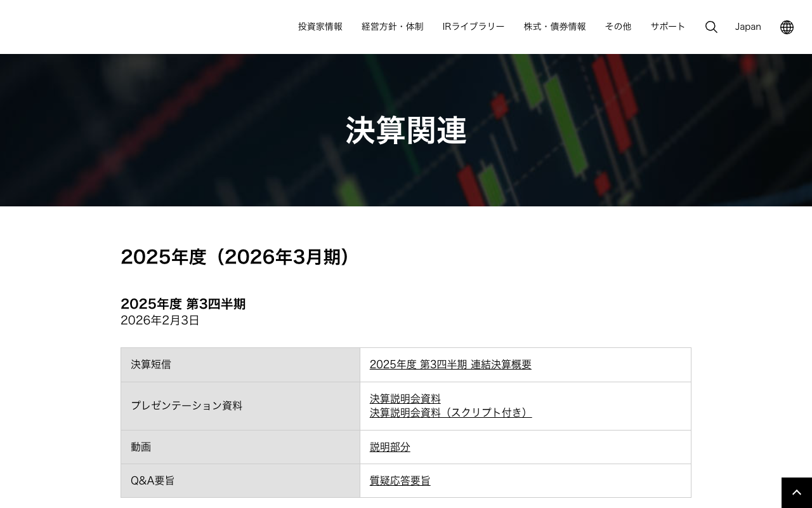This screenshot has width=812, height=508.
Task: Open 決算説明会資料（スクリプト付き）
Action: coord(450,413)
